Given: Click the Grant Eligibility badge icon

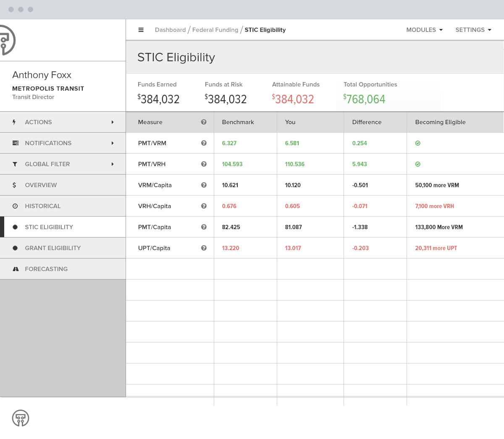Looking at the screenshot, I should tap(15, 248).
